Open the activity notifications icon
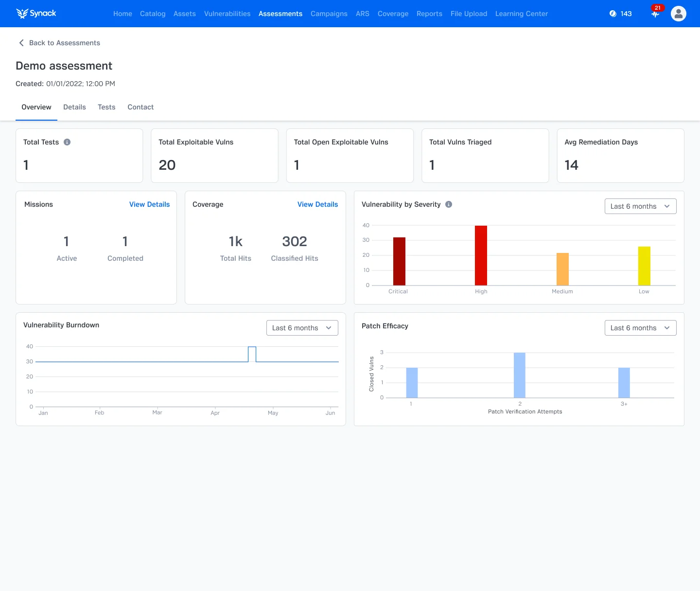 tap(655, 14)
